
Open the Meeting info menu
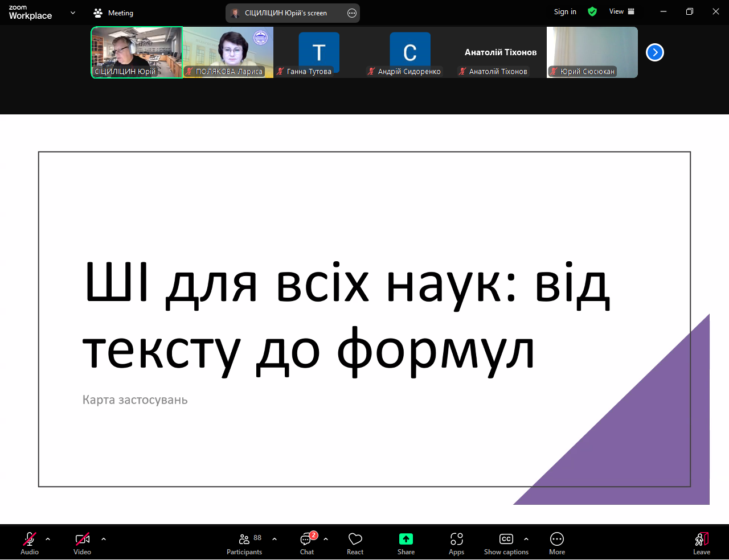tap(113, 13)
